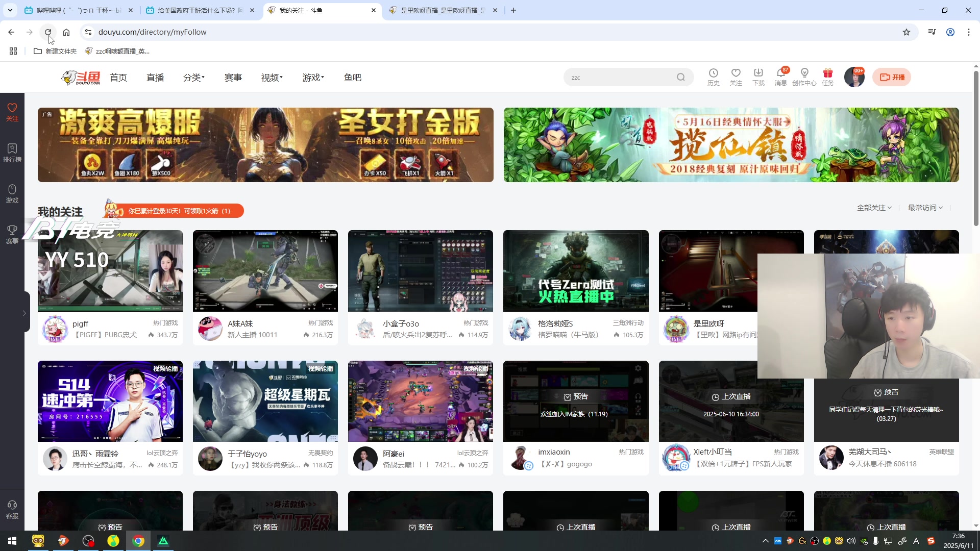
Task: Open the 直播 navigation menu item
Action: pyautogui.click(x=155, y=78)
